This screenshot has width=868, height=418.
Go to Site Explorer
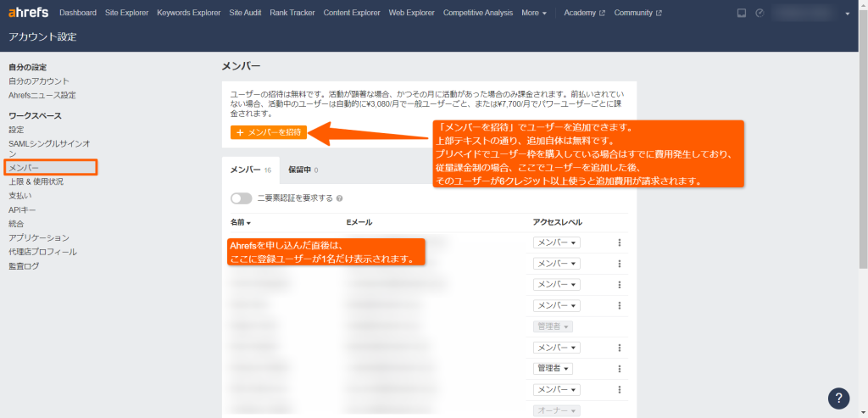tap(127, 13)
